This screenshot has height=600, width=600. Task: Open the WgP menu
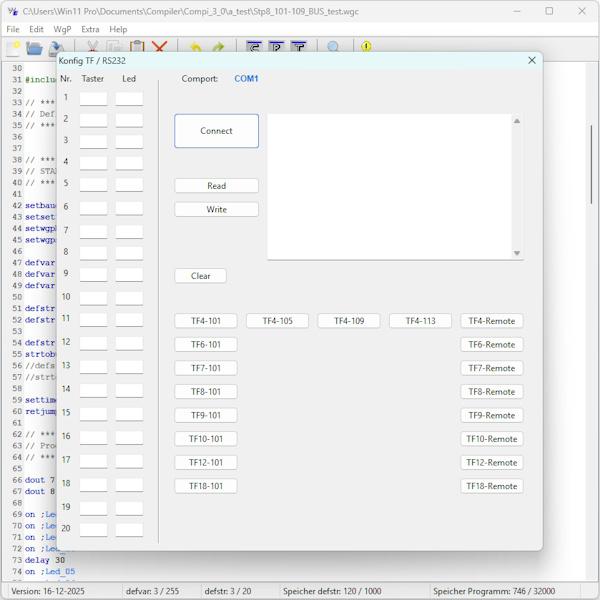(62, 29)
